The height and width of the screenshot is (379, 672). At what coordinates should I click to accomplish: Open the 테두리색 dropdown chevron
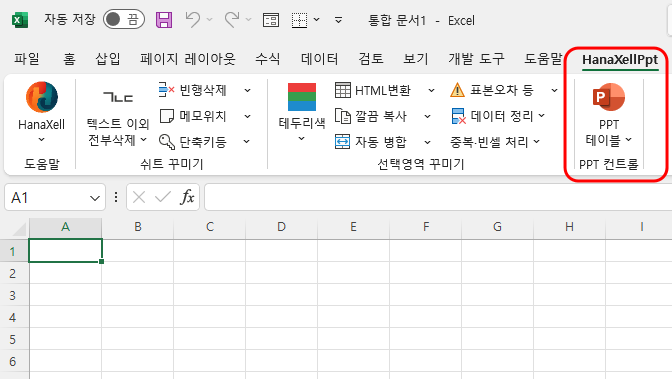click(x=301, y=138)
